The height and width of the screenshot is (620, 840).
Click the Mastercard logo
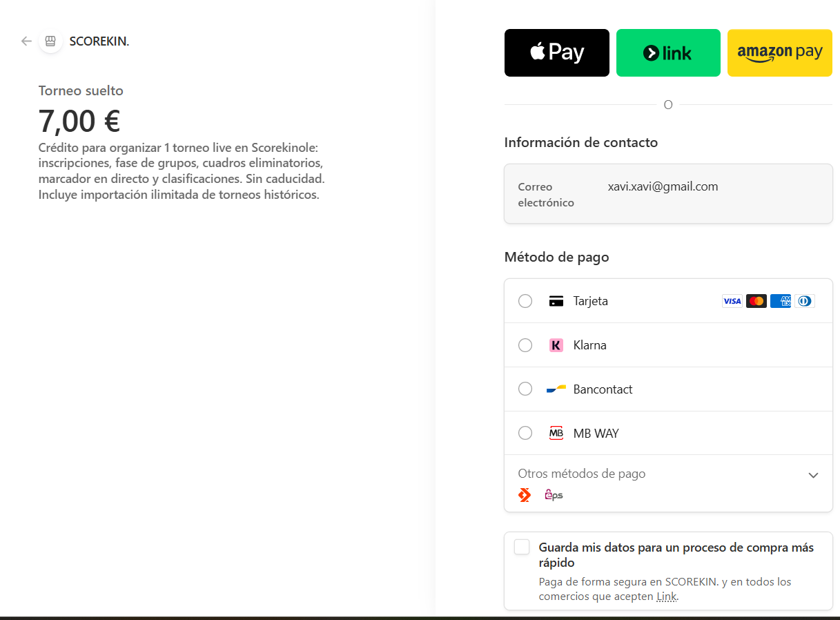click(756, 301)
